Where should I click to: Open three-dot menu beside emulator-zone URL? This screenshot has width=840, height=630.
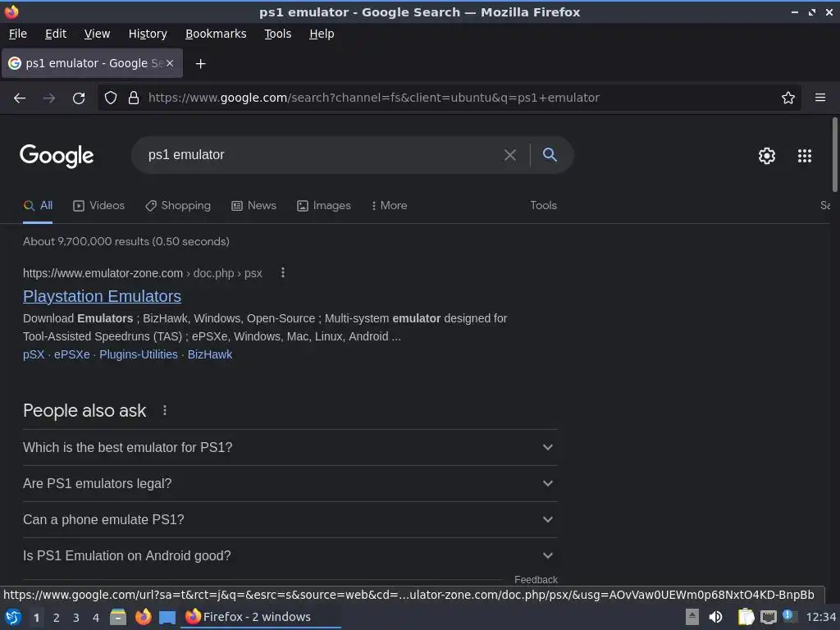pyautogui.click(x=283, y=273)
